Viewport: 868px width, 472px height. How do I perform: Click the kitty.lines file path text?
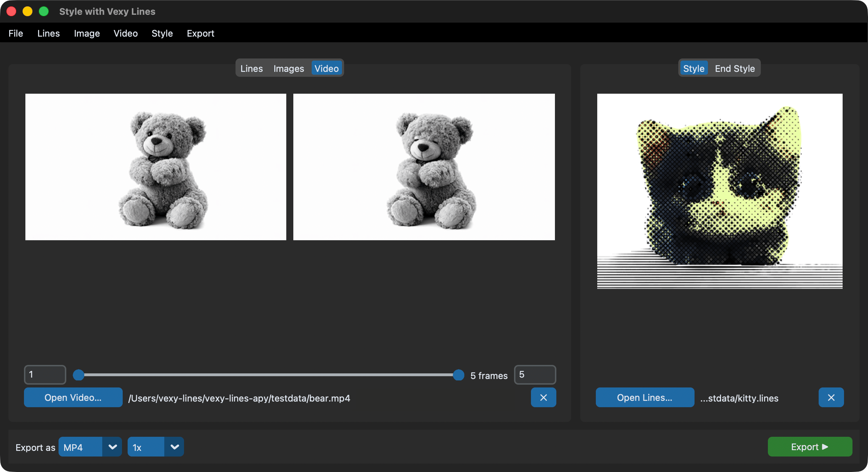(739, 398)
